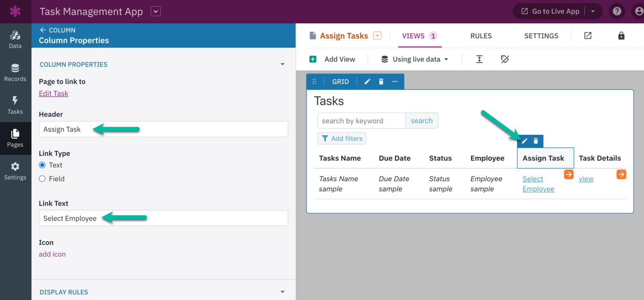644x300 pixels.
Task: Open the Records section in sidebar
Action: coord(15,73)
